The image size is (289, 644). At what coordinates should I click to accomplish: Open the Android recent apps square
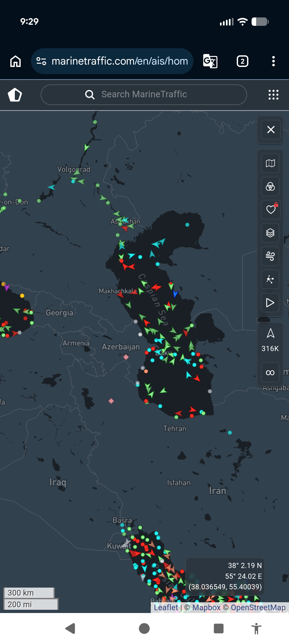pos(218,628)
